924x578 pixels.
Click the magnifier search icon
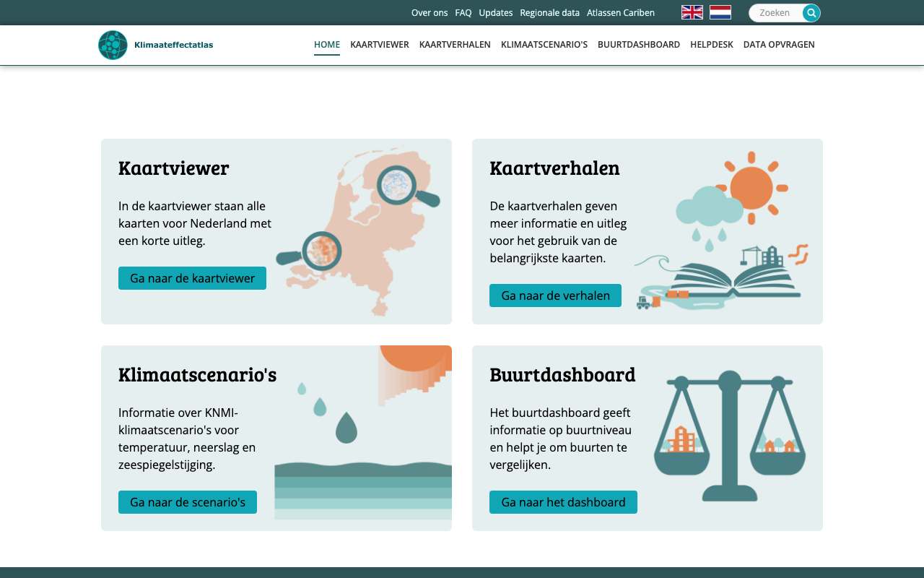click(811, 13)
